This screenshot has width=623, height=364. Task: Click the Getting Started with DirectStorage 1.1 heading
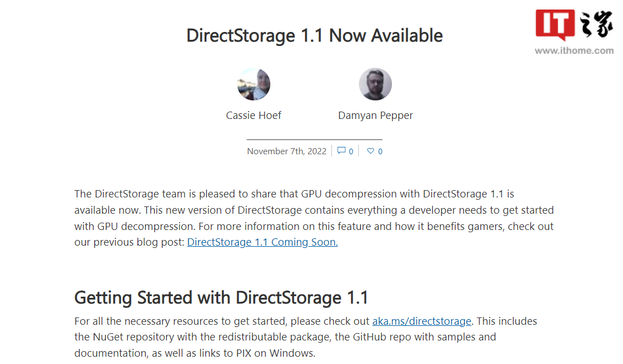[x=221, y=297]
